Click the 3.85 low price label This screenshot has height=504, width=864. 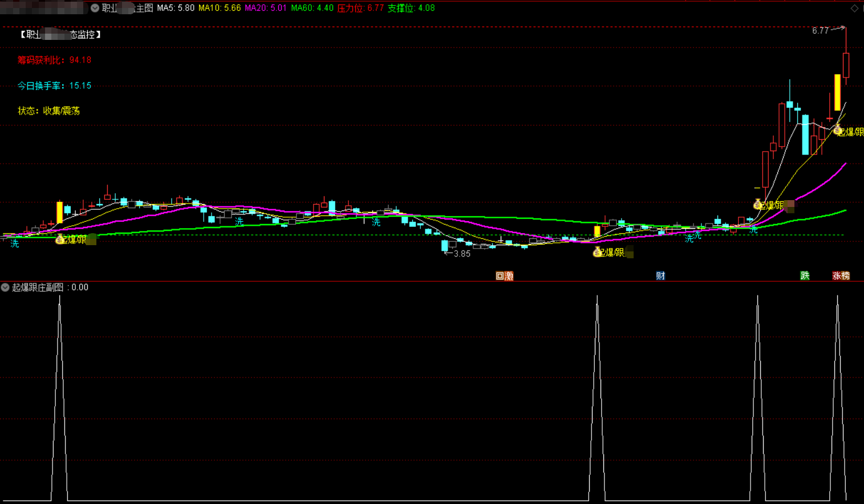[462, 254]
